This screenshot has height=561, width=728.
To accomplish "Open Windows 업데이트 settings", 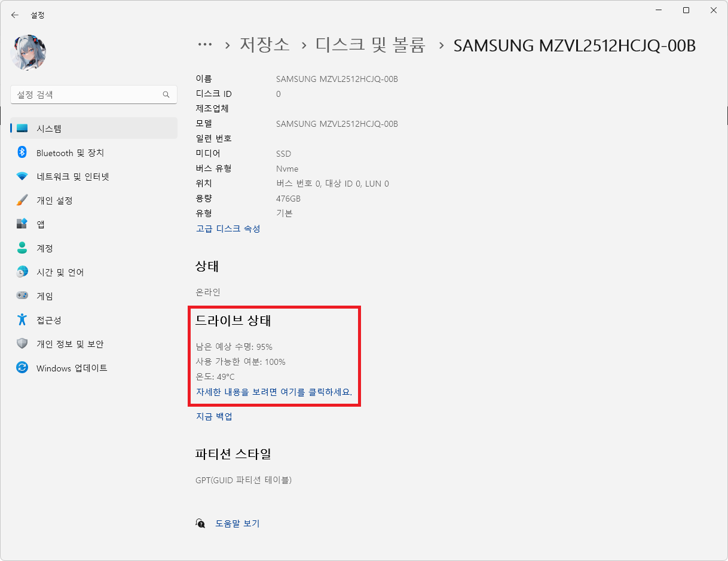I will coord(94,368).
